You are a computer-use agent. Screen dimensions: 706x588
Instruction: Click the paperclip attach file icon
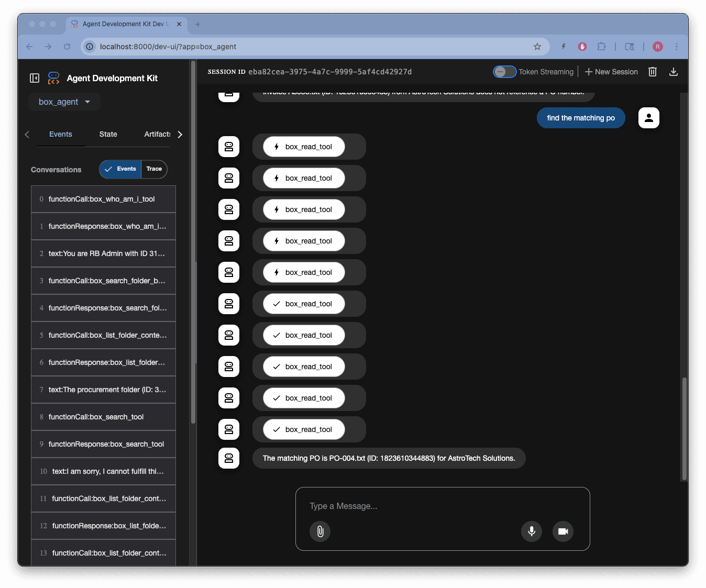(320, 531)
